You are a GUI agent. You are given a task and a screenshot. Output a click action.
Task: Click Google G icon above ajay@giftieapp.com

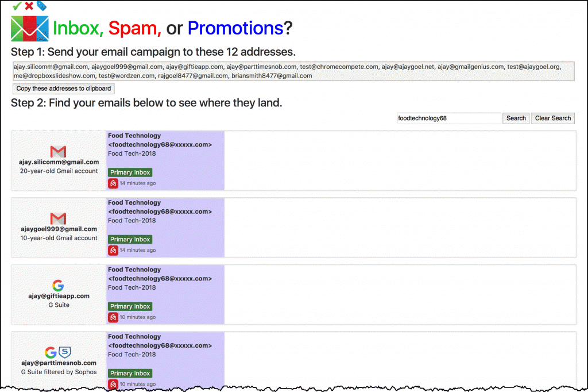click(58, 286)
